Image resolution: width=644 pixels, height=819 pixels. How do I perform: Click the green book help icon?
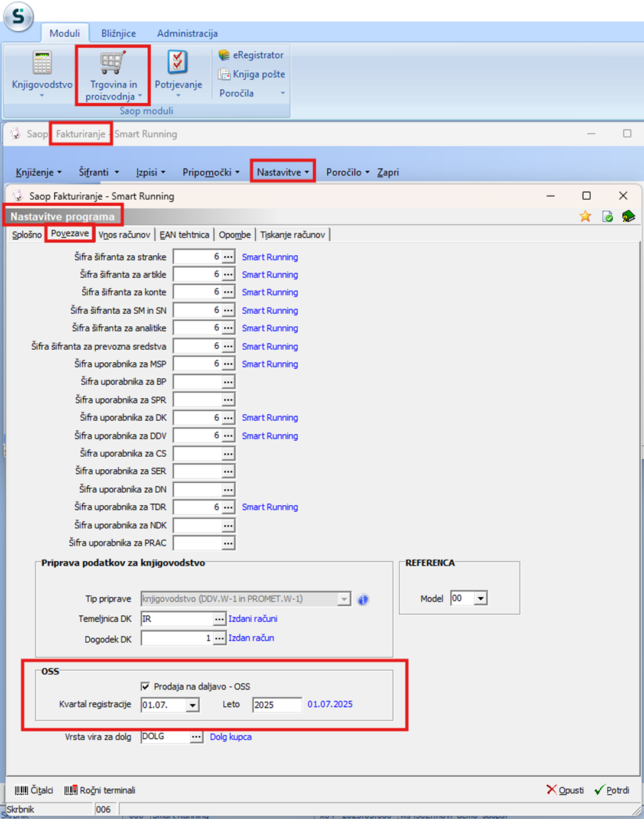(x=628, y=216)
